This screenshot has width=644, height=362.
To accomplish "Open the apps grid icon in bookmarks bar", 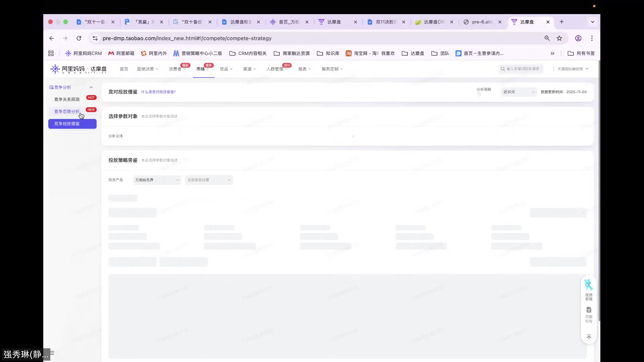I will [51, 53].
